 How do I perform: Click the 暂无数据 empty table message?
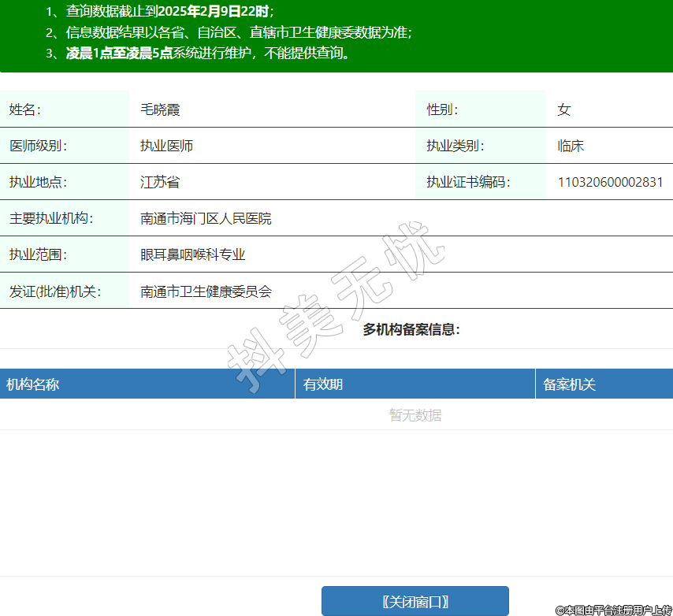coord(415,415)
